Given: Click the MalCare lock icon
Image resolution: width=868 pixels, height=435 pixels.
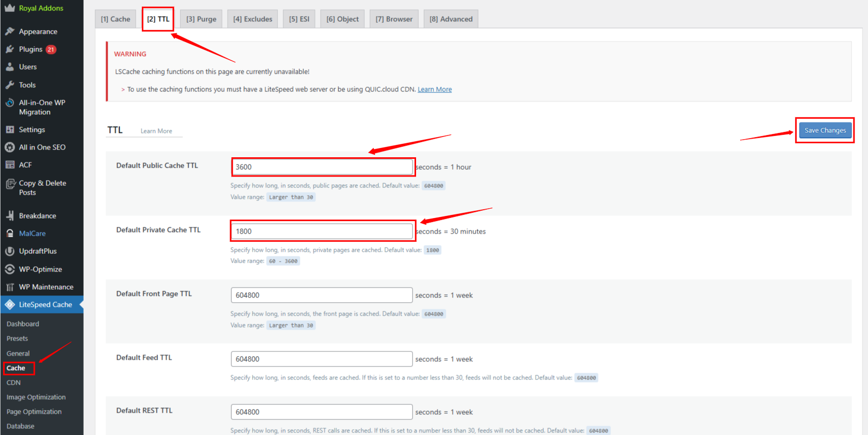Looking at the screenshot, I should [x=9, y=234].
